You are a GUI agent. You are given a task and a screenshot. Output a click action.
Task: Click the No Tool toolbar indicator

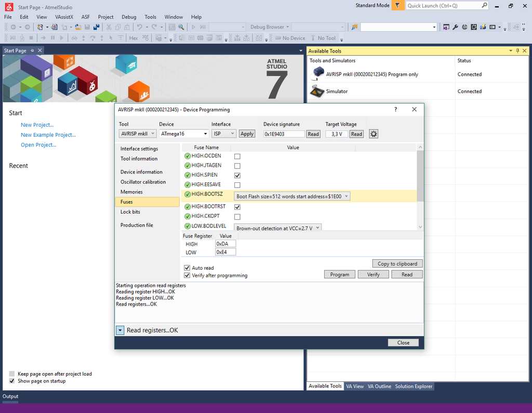pyautogui.click(x=323, y=38)
